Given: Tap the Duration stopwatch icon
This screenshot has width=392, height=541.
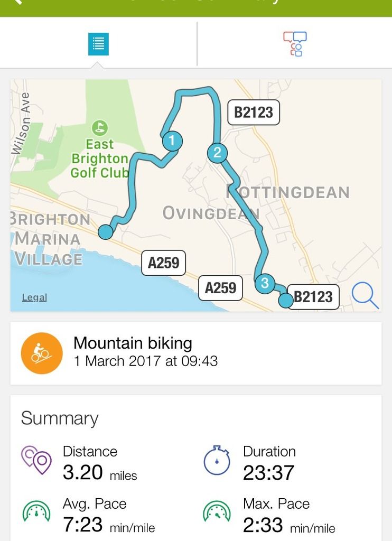Looking at the screenshot, I should click(217, 460).
